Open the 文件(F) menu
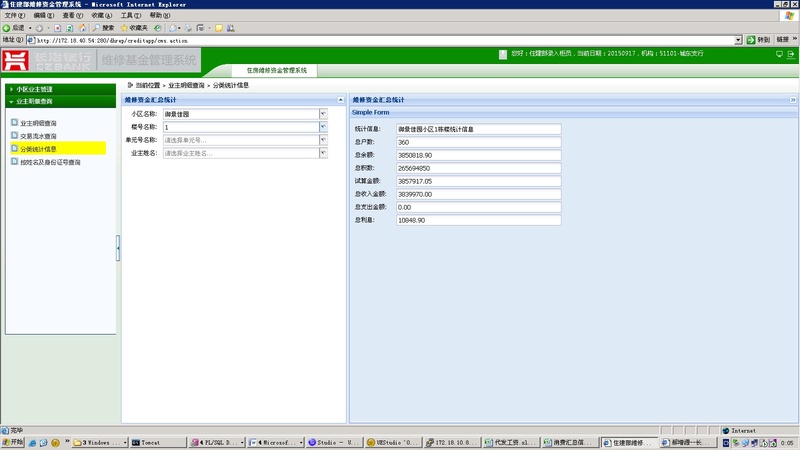The width and height of the screenshot is (800, 450). click(14, 15)
